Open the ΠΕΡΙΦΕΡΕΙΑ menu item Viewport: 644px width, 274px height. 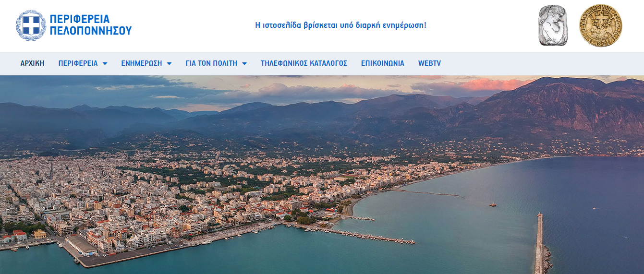pos(78,63)
